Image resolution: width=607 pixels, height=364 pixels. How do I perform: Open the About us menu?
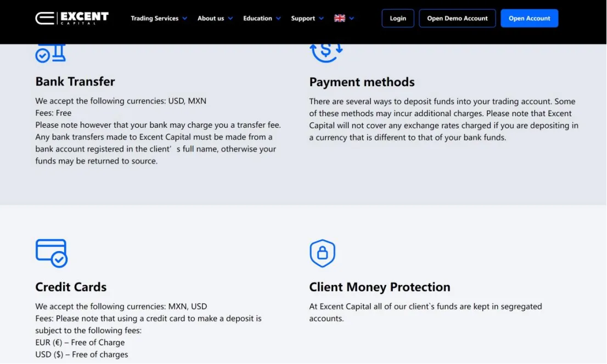point(211,18)
